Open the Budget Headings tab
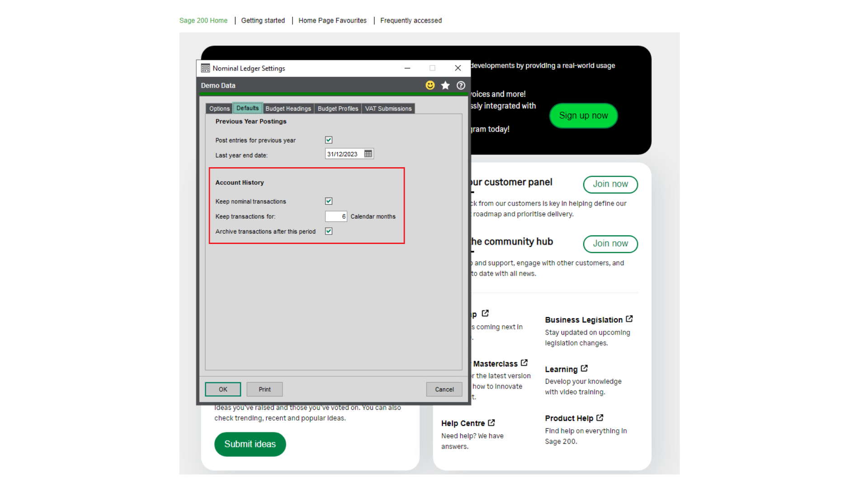 [288, 108]
